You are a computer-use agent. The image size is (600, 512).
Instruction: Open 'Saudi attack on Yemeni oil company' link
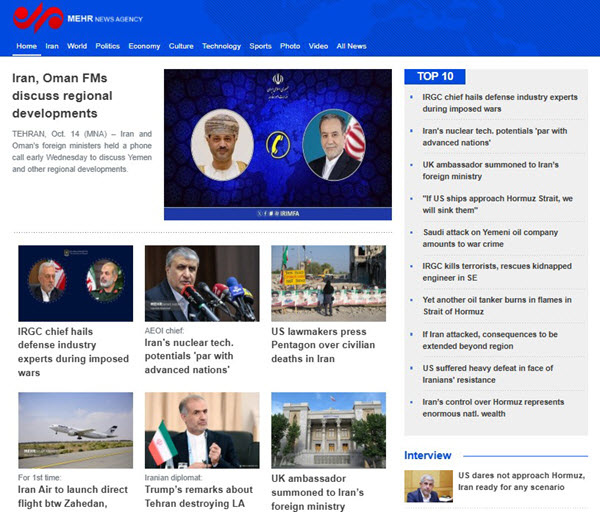490,238
